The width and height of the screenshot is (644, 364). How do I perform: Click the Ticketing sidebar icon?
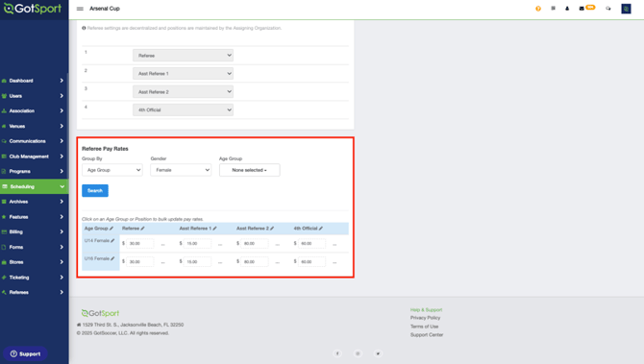4,278
